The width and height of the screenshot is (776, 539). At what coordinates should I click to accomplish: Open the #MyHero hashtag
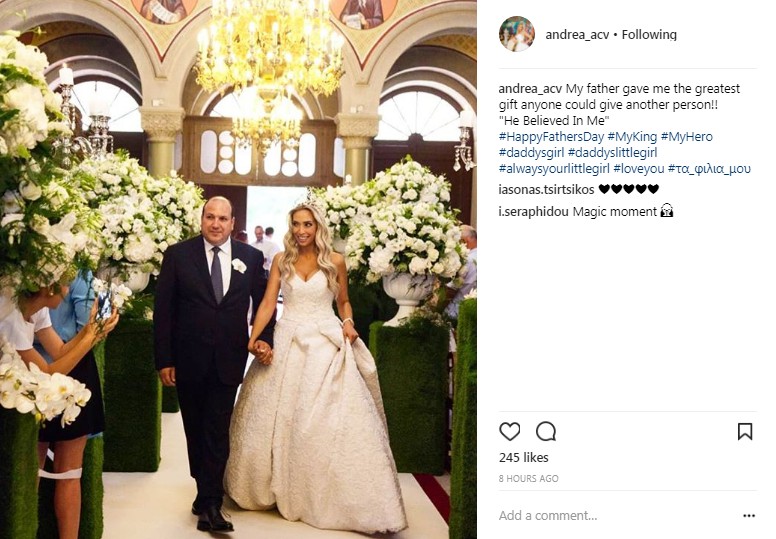point(686,137)
